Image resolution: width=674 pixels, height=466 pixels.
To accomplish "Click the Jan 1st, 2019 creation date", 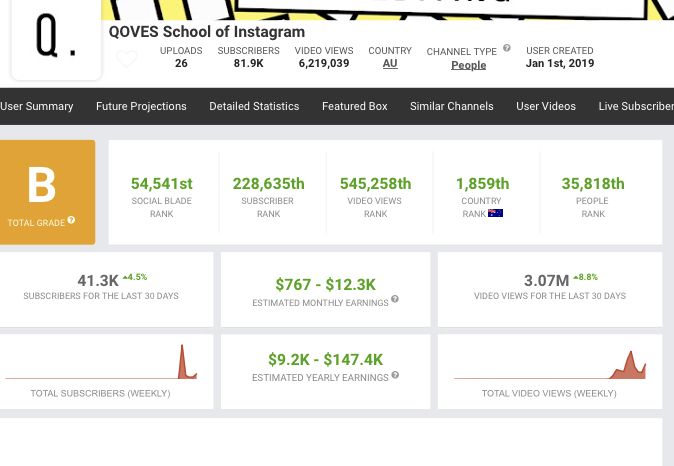I will pos(560,63).
